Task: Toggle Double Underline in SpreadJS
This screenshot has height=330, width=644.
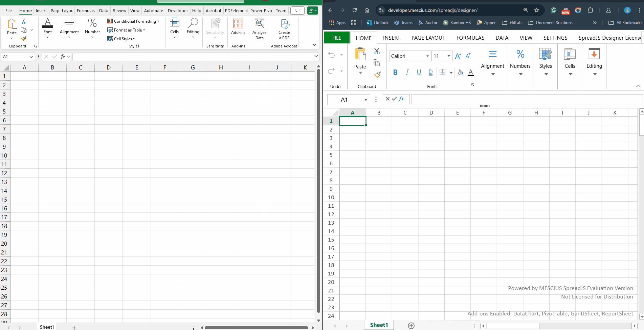Action: pos(430,72)
